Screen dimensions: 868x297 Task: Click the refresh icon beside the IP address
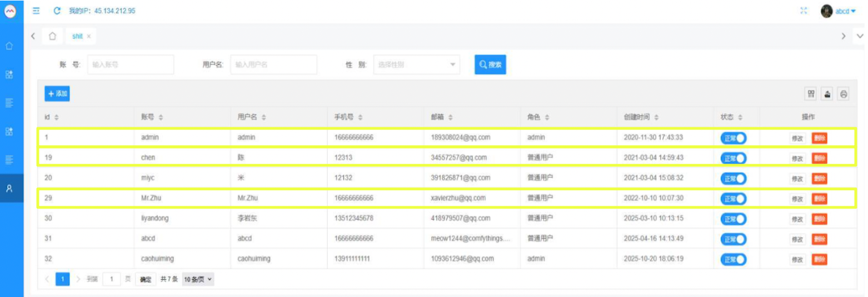(x=57, y=11)
